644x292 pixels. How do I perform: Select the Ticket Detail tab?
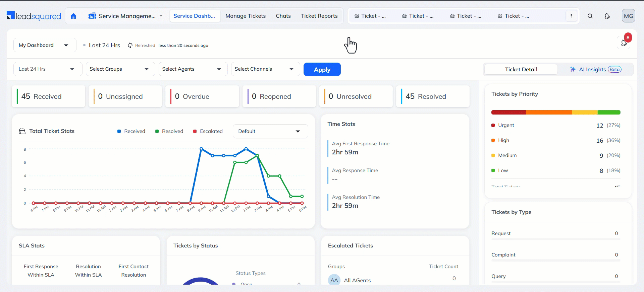[521, 69]
